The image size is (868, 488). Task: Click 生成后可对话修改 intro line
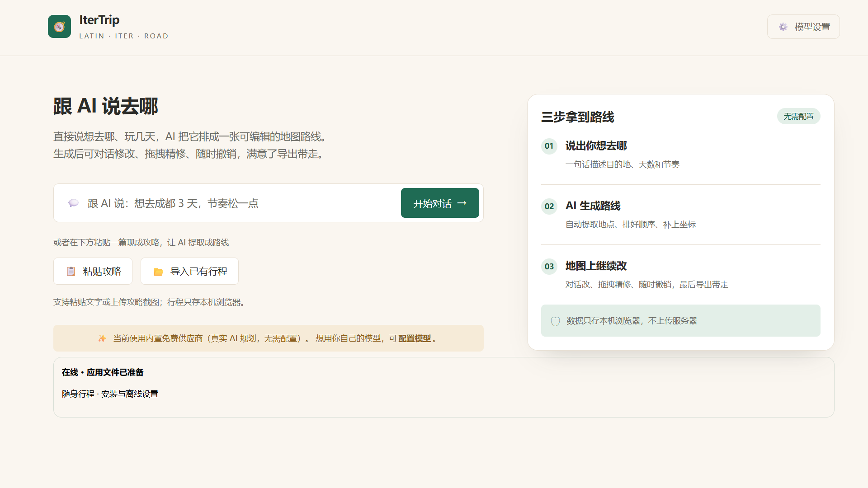tap(189, 154)
